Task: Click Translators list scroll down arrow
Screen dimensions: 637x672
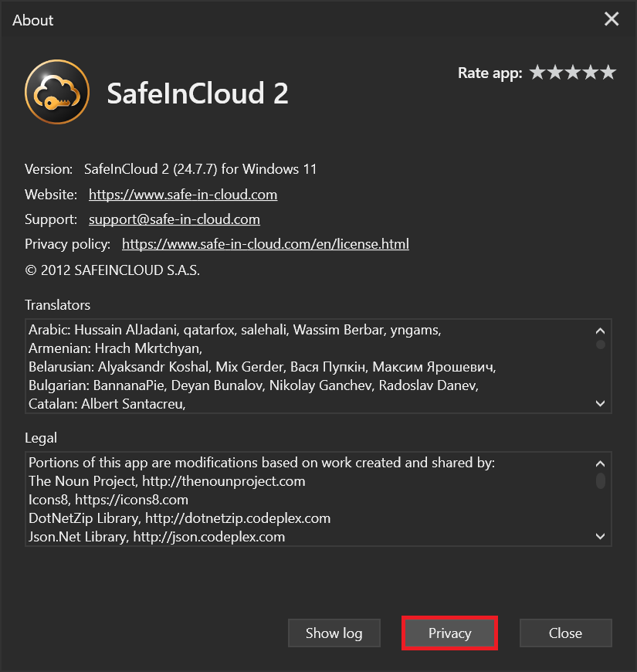Action: click(601, 403)
